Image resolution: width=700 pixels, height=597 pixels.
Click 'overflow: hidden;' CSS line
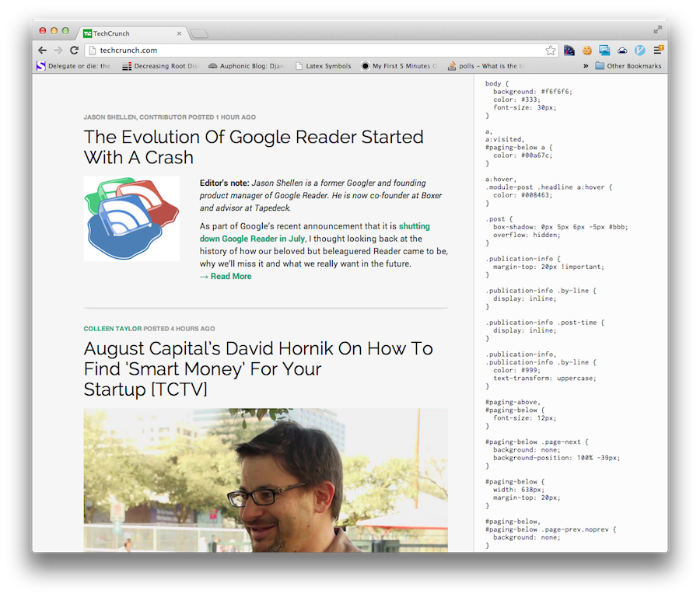click(x=527, y=235)
